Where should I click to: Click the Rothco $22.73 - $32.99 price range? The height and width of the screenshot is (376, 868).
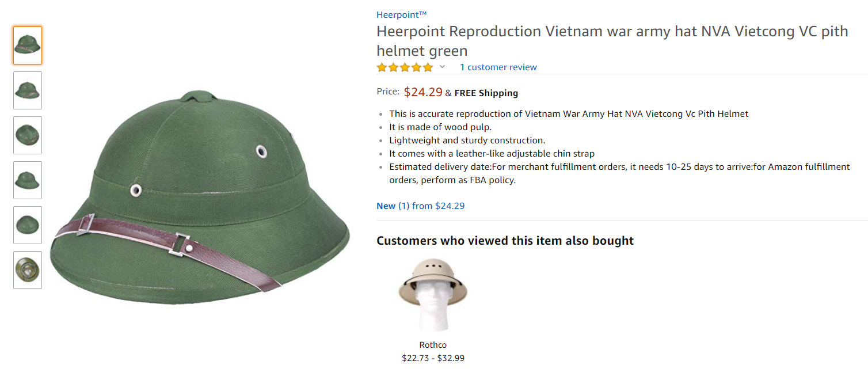pos(433,358)
